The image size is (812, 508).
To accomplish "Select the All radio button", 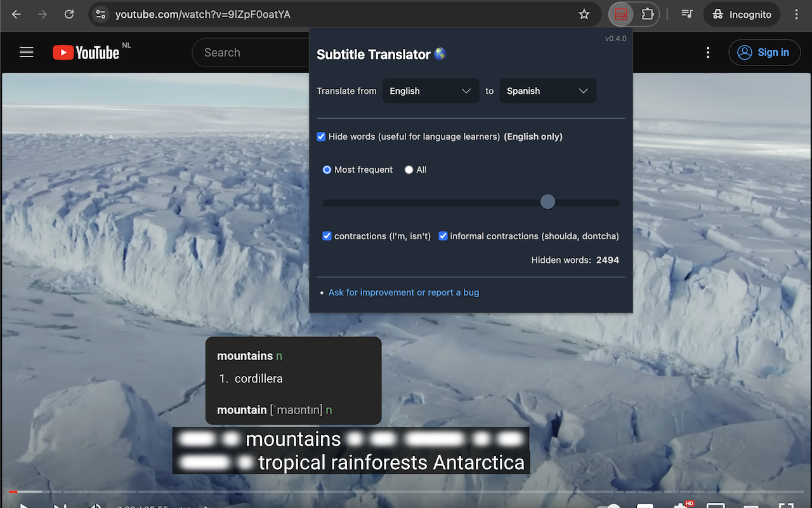I will click(409, 170).
